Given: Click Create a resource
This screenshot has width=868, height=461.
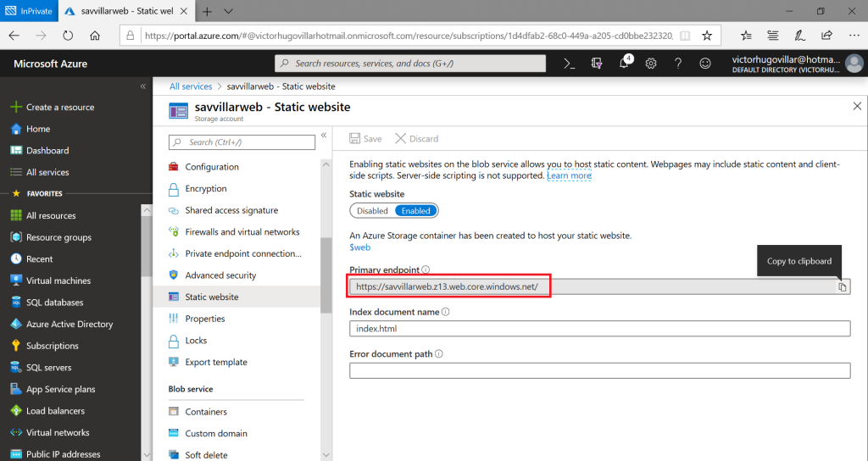Looking at the screenshot, I should pyautogui.click(x=60, y=107).
